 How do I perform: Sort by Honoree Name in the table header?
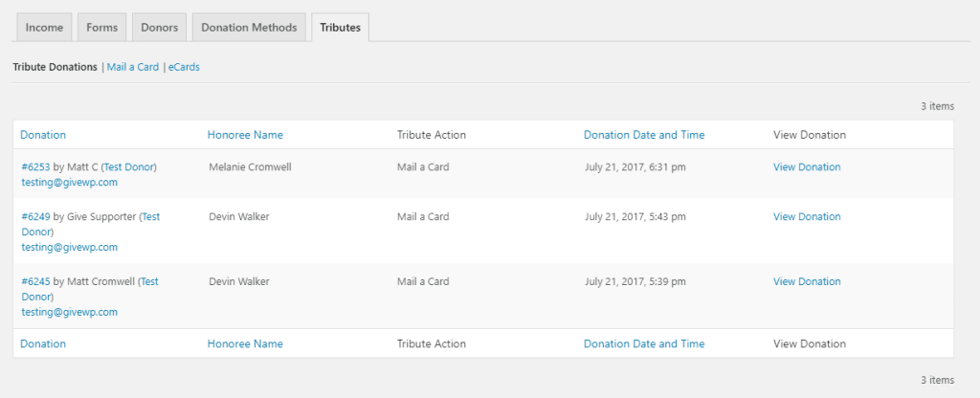click(245, 135)
